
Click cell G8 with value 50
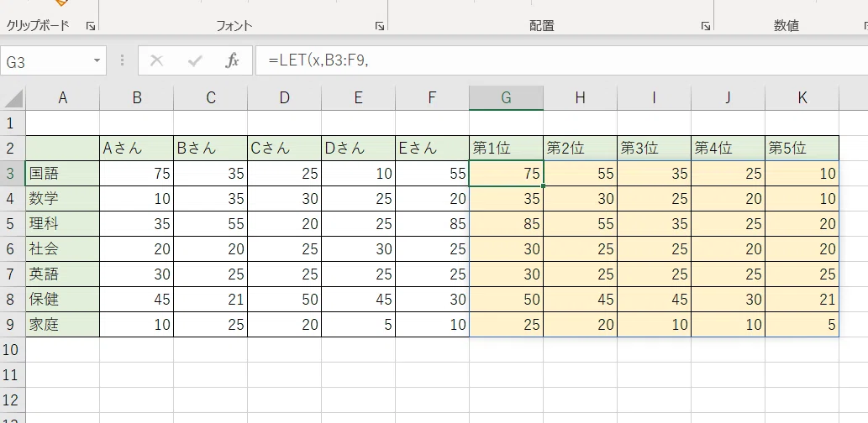(506, 299)
